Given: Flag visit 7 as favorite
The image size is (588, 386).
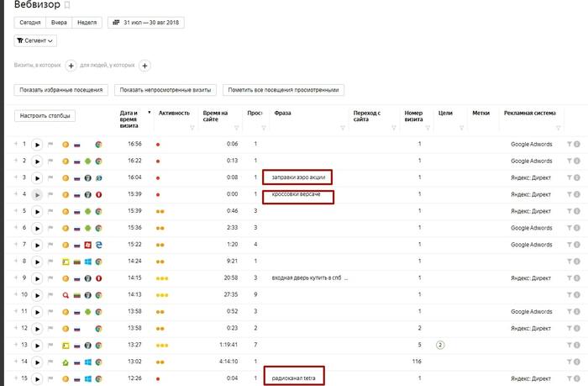Looking at the screenshot, I should click(x=50, y=245).
